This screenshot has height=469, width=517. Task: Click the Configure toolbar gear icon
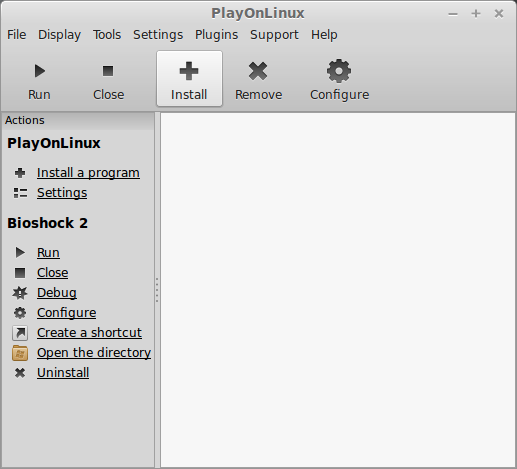[x=339, y=71]
